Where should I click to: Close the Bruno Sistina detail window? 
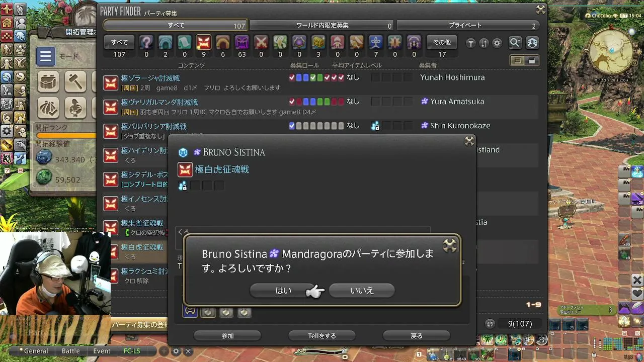click(469, 141)
